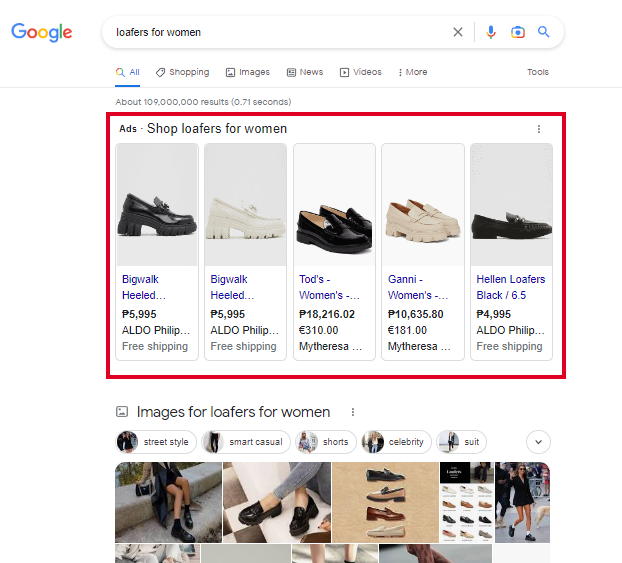Image resolution: width=622 pixels, height=563 pixels.
Task: Filter images by smart casual chip
Action: coord(246,442)
